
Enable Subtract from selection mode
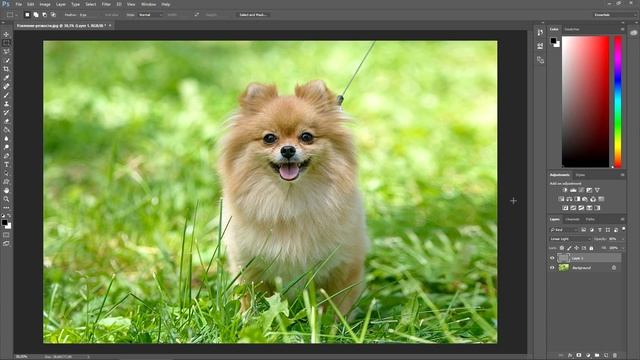pos(44,15)
